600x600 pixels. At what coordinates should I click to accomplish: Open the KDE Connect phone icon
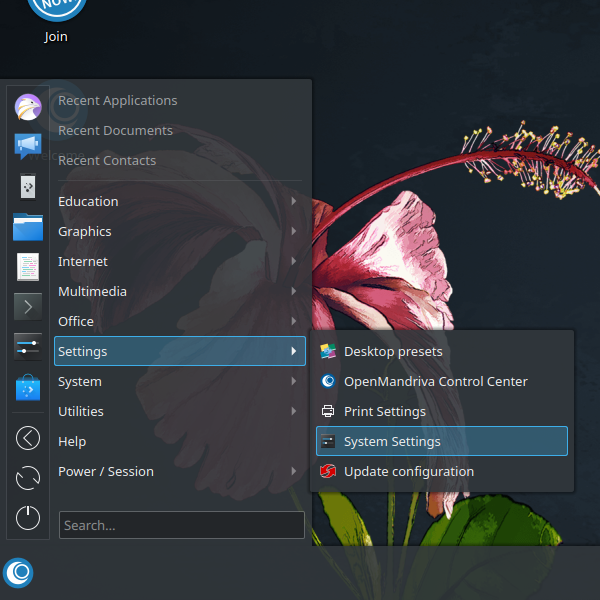(x=28, y=187)
